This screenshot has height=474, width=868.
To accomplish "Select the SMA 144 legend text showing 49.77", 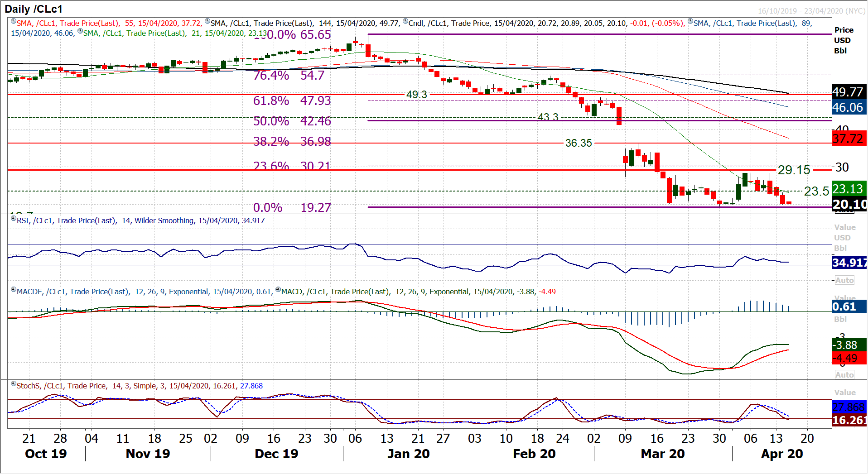I will [305, 23].
